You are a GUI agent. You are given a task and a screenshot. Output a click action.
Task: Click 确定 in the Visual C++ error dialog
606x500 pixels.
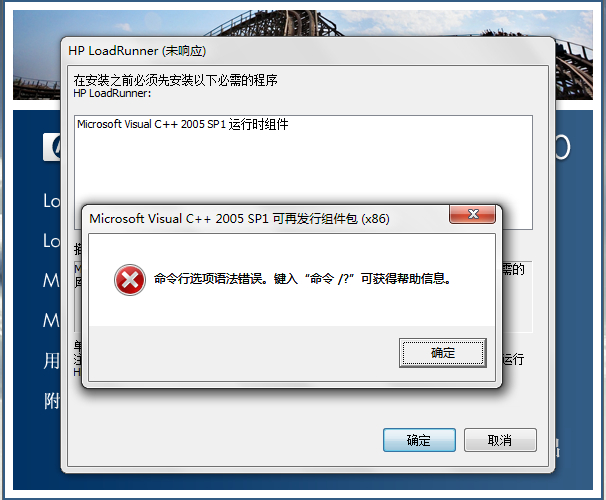tap(443, 353)
